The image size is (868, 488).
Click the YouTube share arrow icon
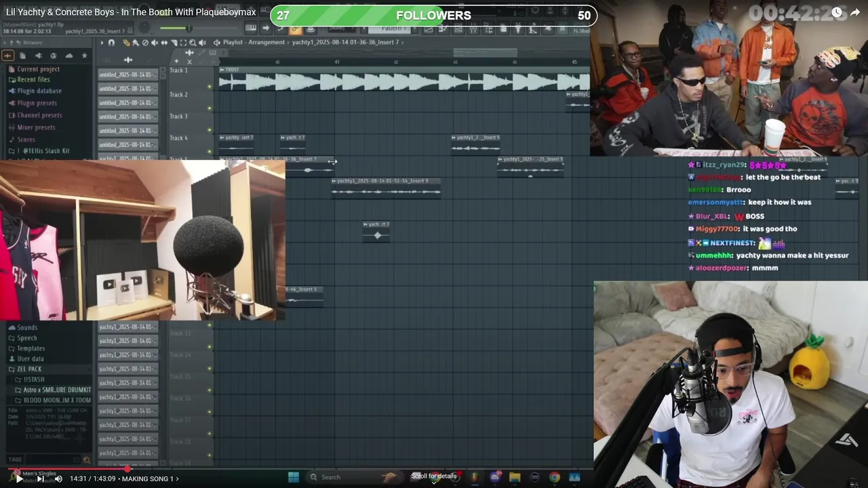[x=855, y=12]
